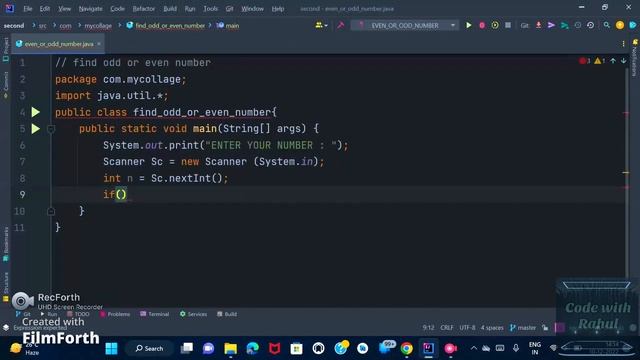Place the cursor inside the if() parentheses

(x=121, y=195)
